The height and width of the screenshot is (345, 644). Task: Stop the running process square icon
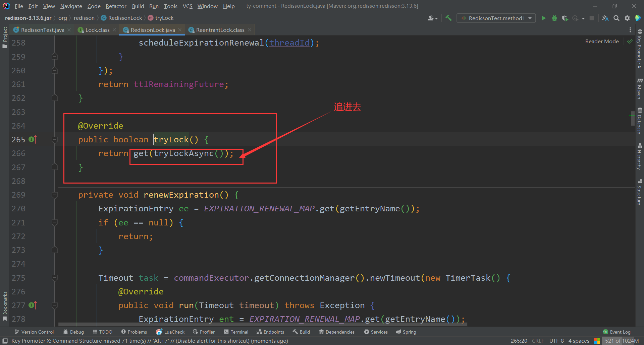(x=592, y=18)
